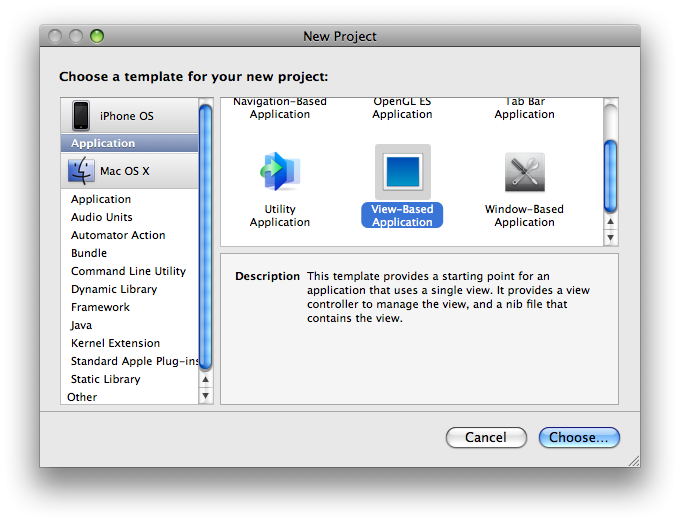Viewport: 680px width, 522px height.
Task: Click the template pane scrollbar thumb
Action: 611,176
